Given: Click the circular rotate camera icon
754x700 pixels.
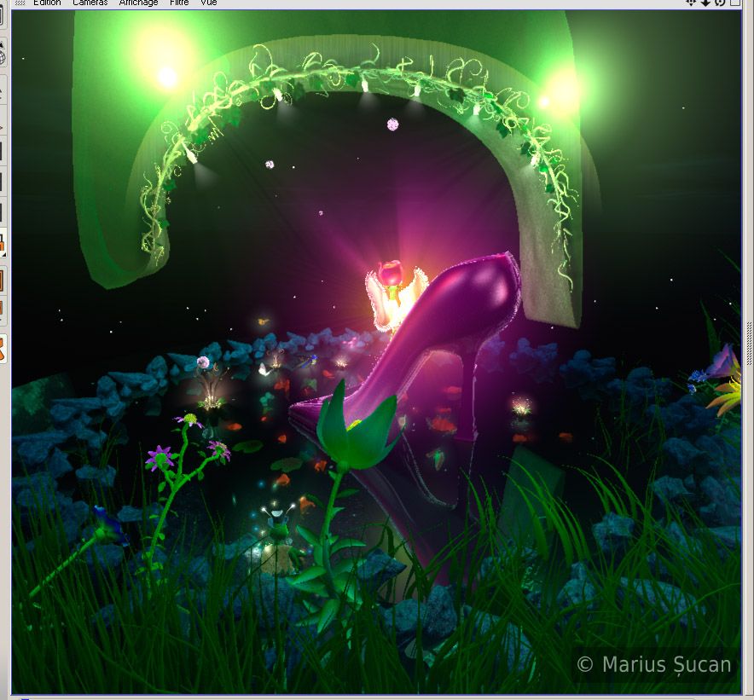Looking at the screenshot, I should (x=720, y=3).
